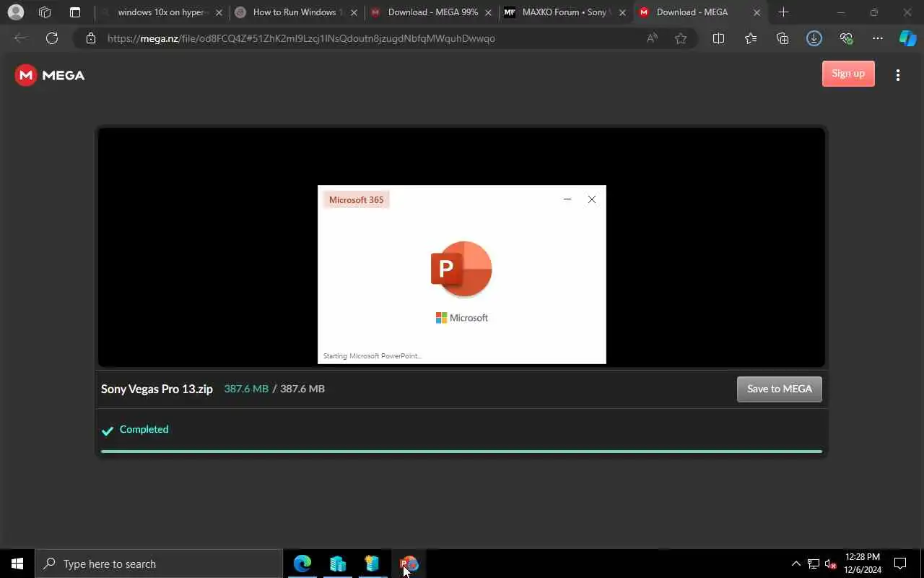Image resolution: width=924 pixels, height=578 pixels.
Task: Open Microsoft Edge from taskbar
Action: (302, 564)
